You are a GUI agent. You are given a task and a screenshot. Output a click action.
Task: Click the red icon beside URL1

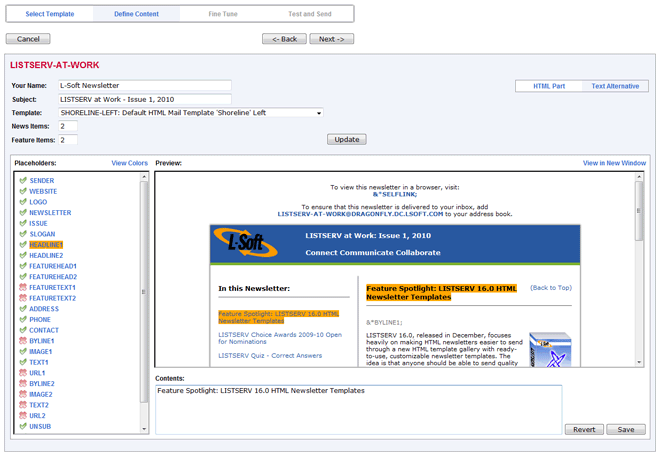point(23,373)
